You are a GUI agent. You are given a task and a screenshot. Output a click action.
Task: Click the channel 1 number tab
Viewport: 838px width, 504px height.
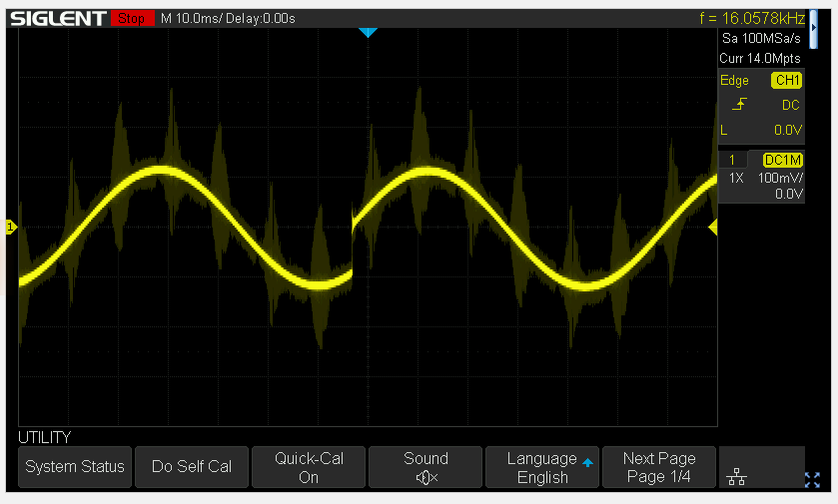(732, 160)
